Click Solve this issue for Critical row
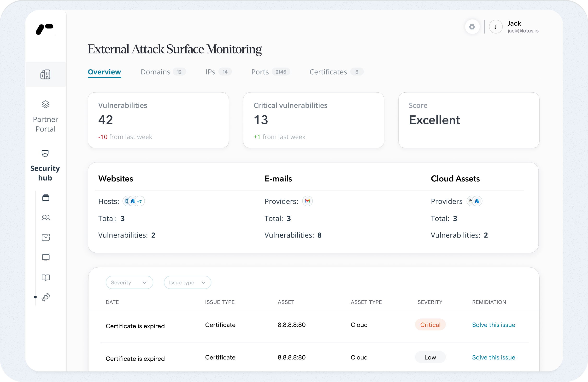Image resolution: width=588 pixels, height=382 pixels. [x=493, y=325]
